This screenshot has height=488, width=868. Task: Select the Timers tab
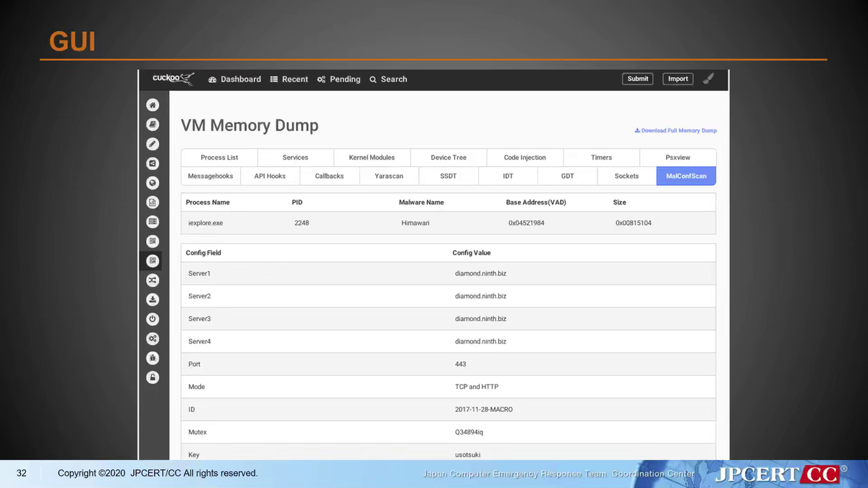pos(601,158)
